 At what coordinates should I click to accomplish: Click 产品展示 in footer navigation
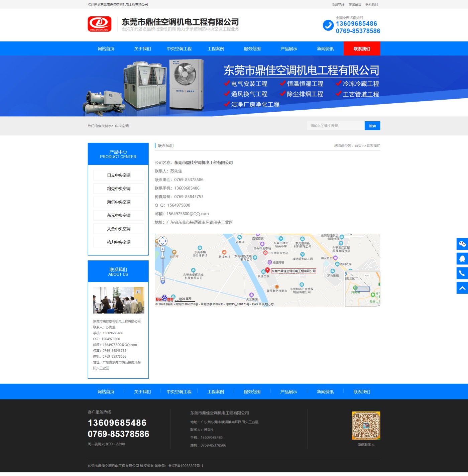(x=289, y=392)
